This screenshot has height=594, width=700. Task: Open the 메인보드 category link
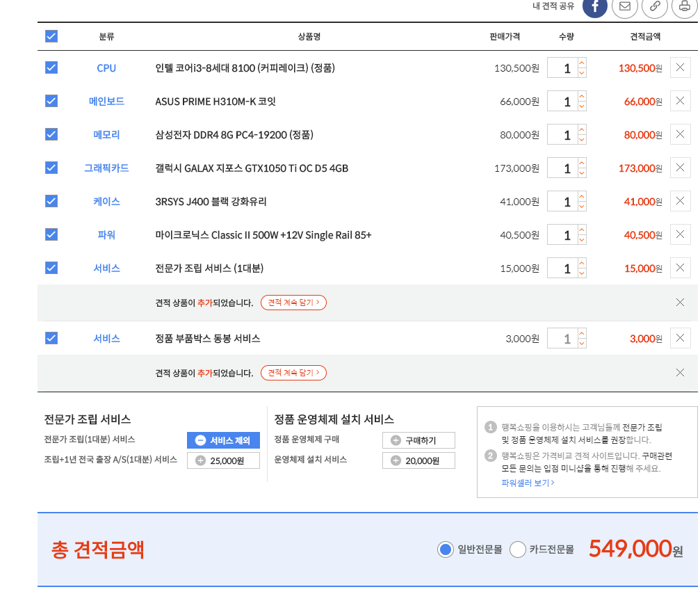point(106,102)
